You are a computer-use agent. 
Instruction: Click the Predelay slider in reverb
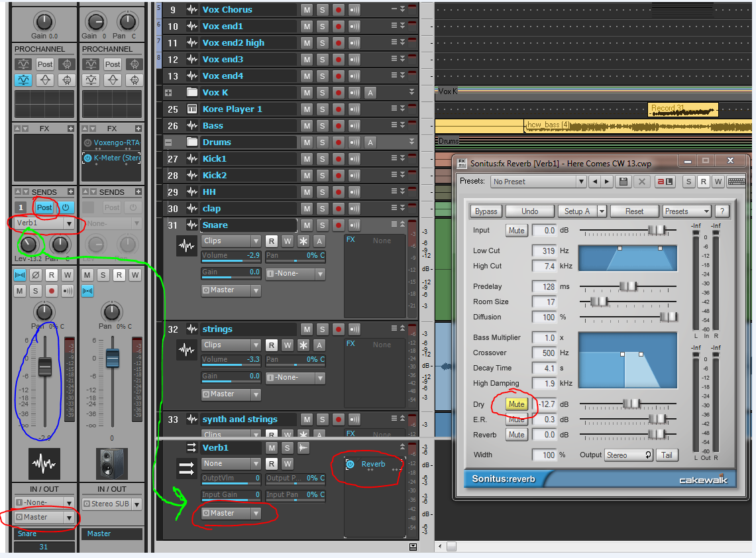coord(628,286)
